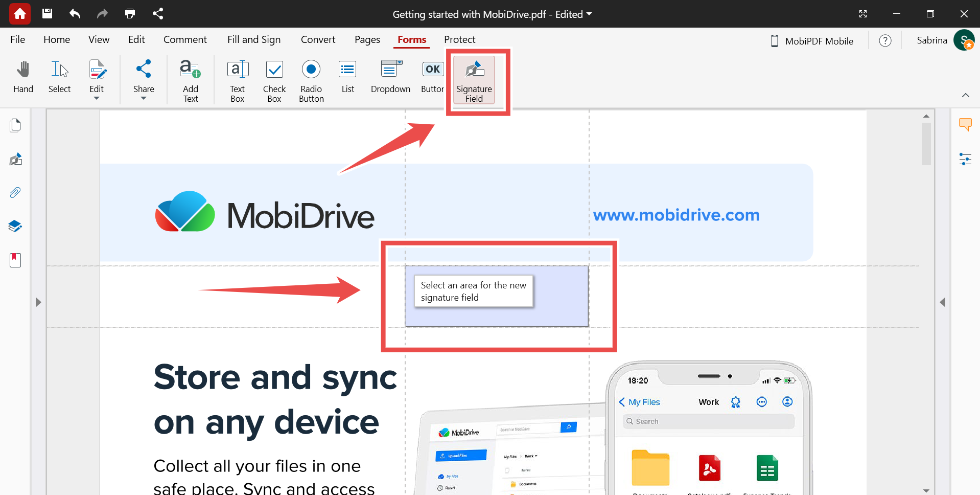
Task: Print the document using printer icon
Action: [x=130, y=14]
